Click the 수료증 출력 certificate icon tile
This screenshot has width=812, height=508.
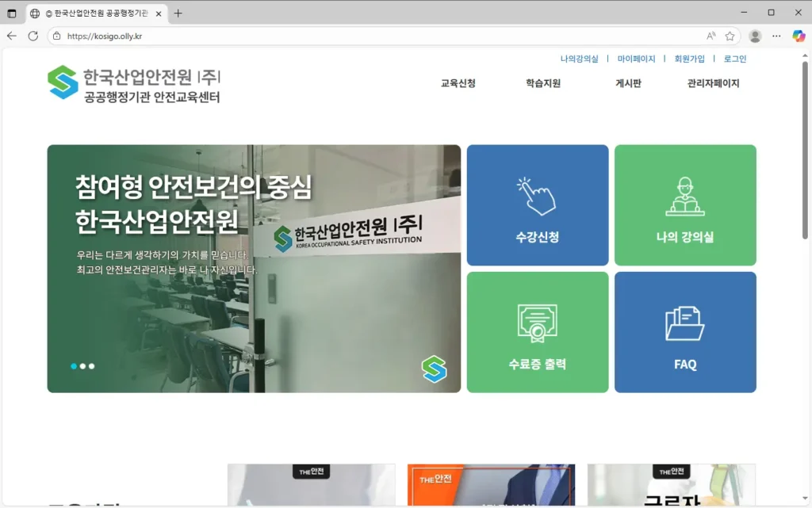537,332
